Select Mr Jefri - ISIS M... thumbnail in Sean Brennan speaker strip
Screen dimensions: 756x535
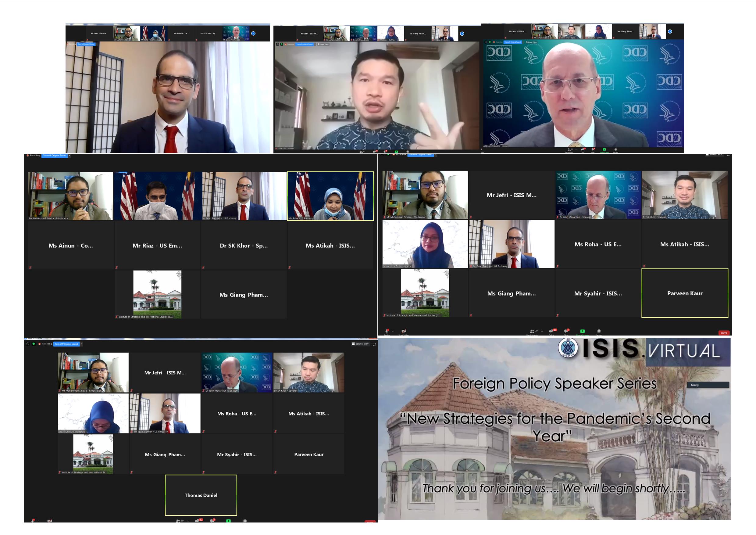[x=99, y=33]
